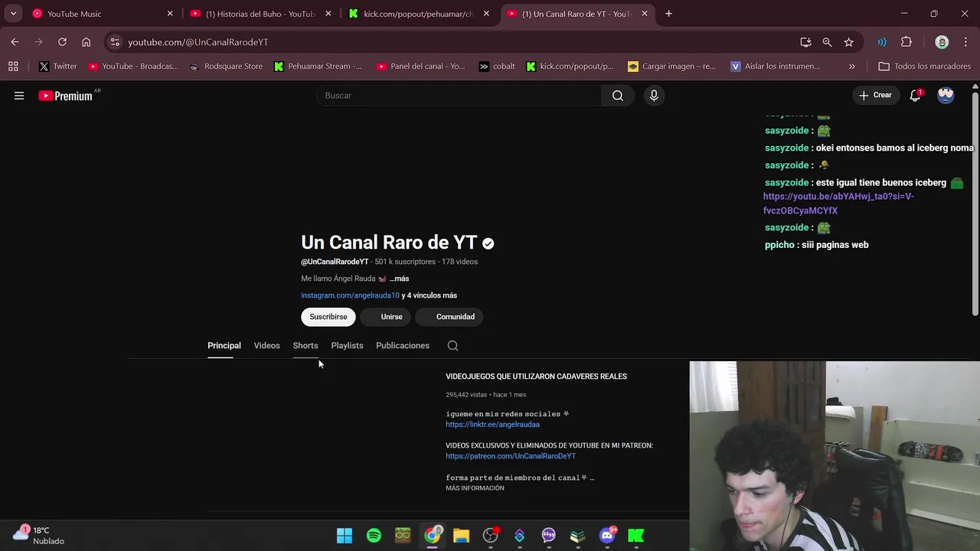This screenshot has height=551, width=980.
Task: Search within the channel using the magnifier icon
Action: [453, 345]
